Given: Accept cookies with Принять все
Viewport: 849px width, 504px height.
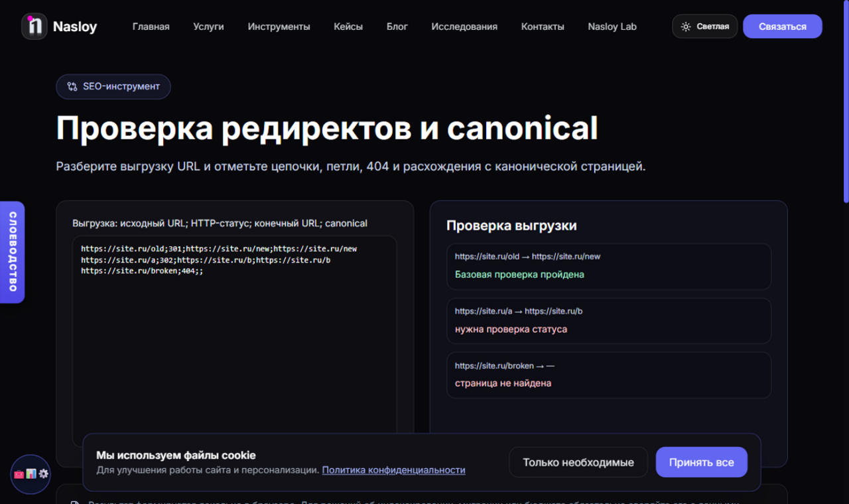Looking at the screenshot, I should (x=702, y=462).
